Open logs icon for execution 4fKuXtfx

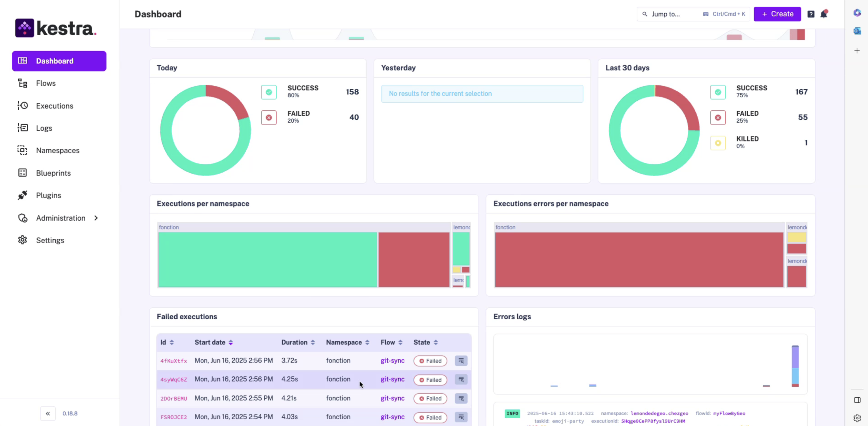click(461, 361)
